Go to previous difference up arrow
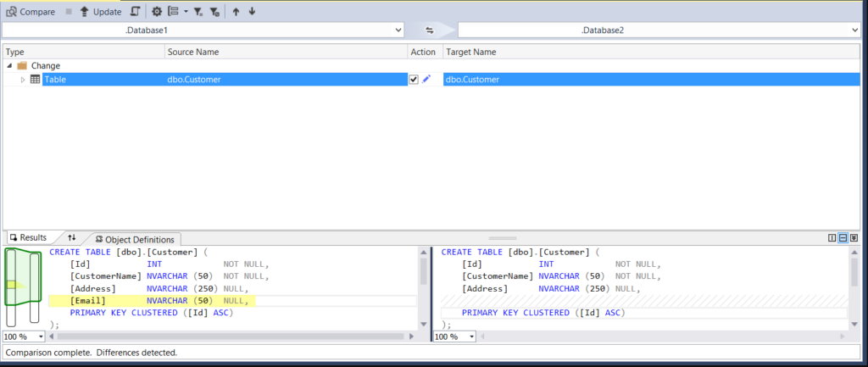This screenshot has height=367, width=868. point(236,12)
